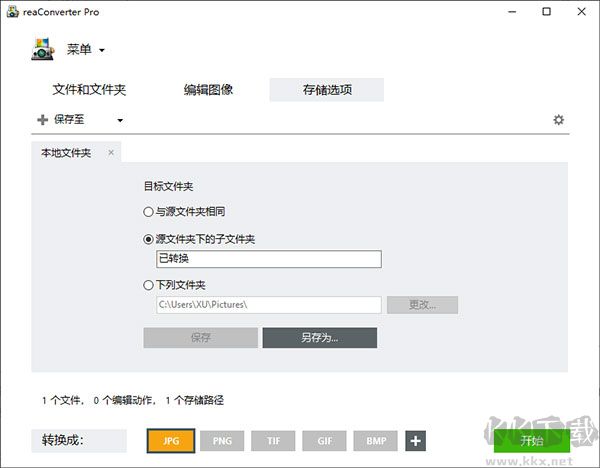This screenshot has width=600, height=468.
Task: Select 下列文件夹 radio option
Action: [x=148, y=285]
